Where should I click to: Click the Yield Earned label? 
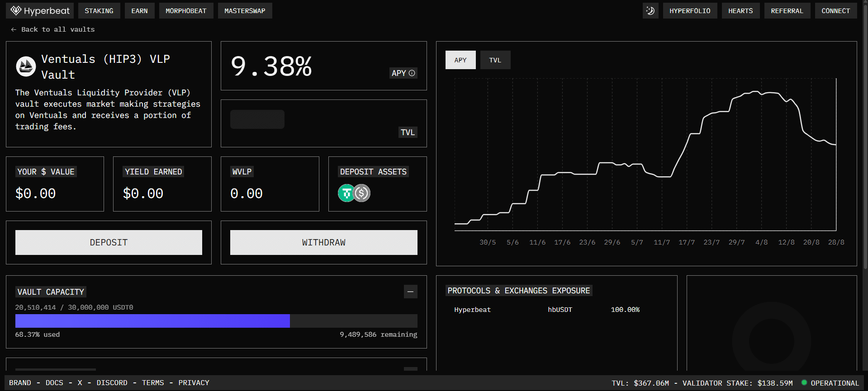coord(153,172)
